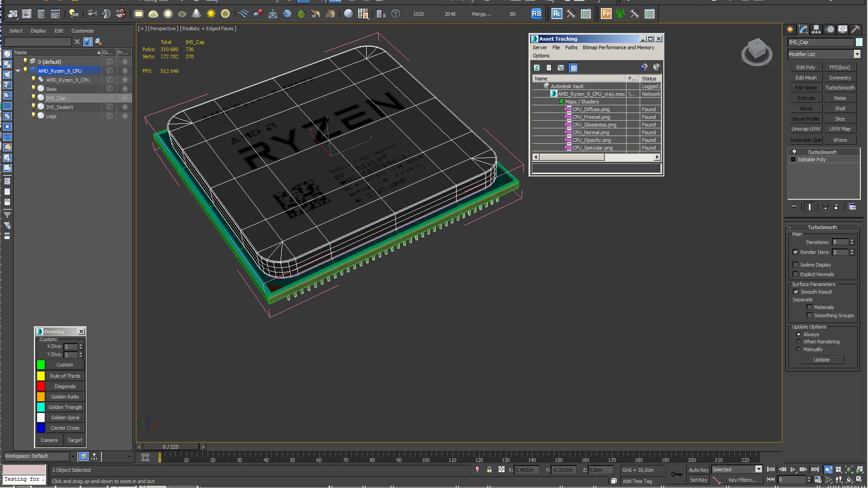This screenshot has height=488, width=868.
Task: Click the Fp Forest Pack icon
Action: pyautogui.click(x=606, y=14)
